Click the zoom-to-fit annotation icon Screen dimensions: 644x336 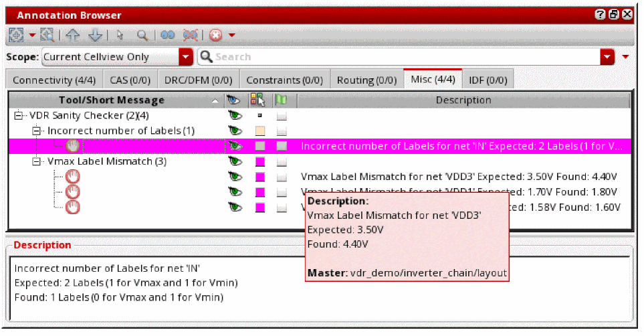(16, 35)
